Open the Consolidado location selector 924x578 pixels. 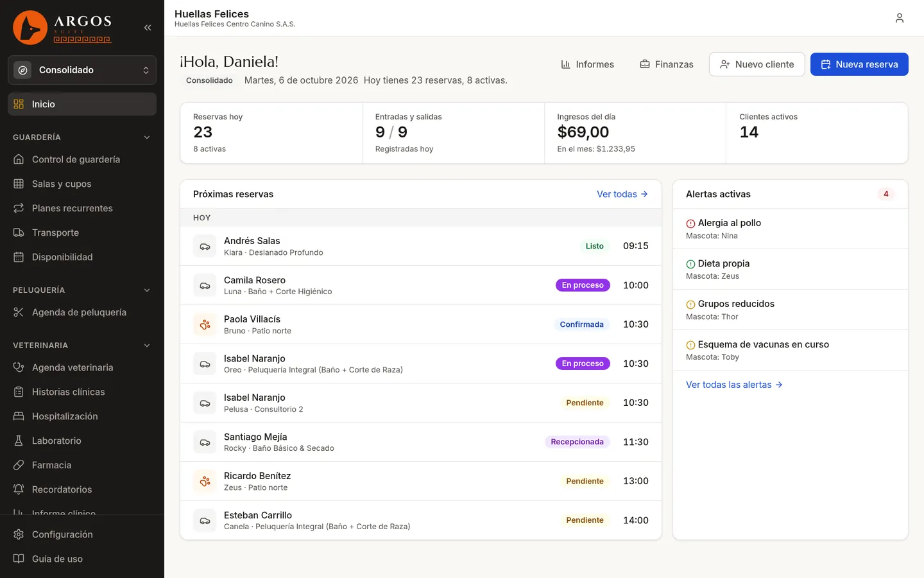tap(82, 70)
